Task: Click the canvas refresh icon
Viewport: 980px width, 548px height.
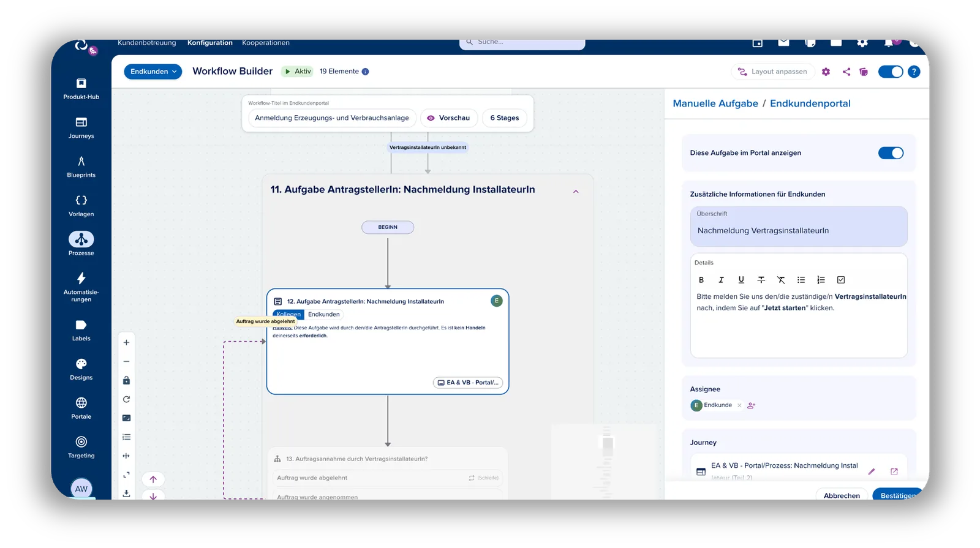Action: [x=126, y=399]
